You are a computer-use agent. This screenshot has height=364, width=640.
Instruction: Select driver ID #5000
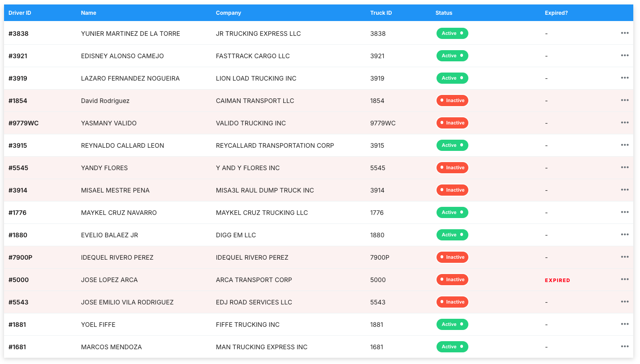coord(18,280)
